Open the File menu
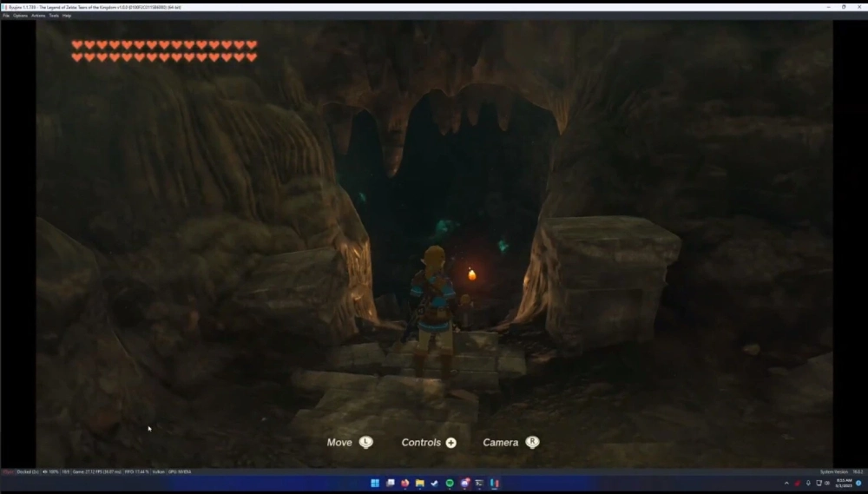 coord(6,16)
